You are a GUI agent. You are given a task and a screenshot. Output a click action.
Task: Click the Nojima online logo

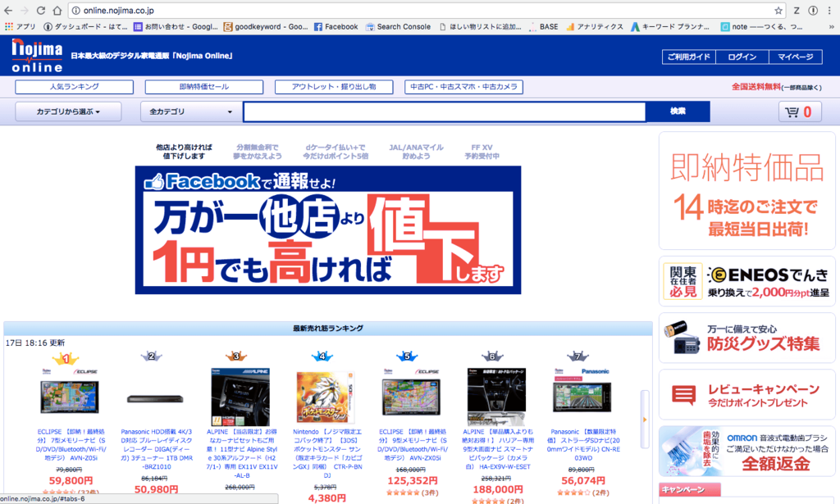[x=37, y=56]
